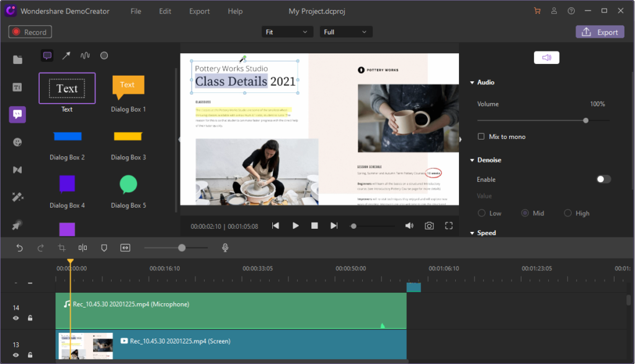Select the High denoise radio option
The width and height of the screenshot is (635, 364).
click(x=568, y=213)
